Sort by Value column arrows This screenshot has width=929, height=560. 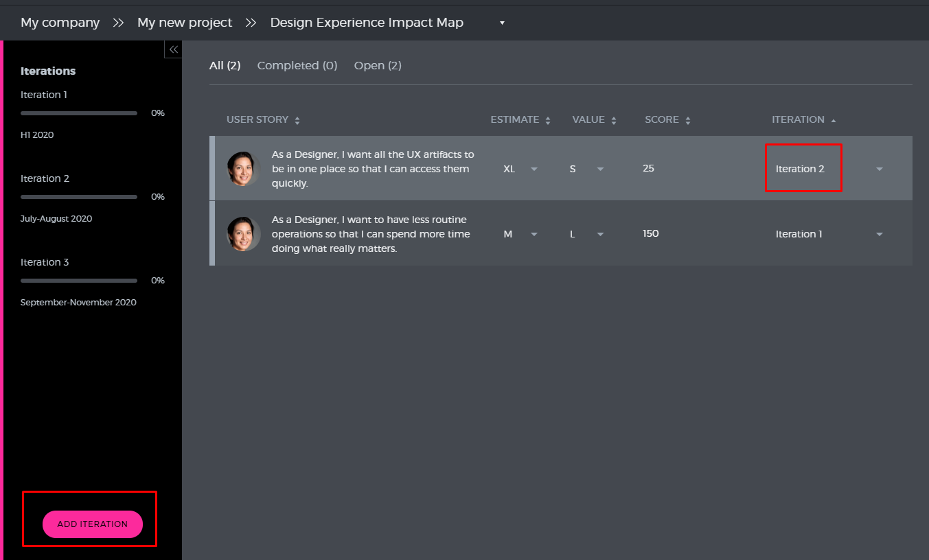click(x=614, y=121)
